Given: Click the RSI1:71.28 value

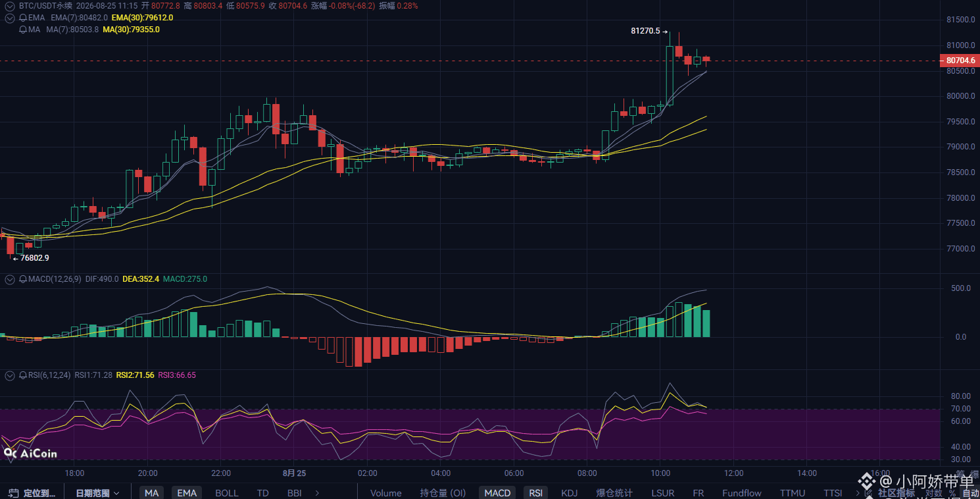Looking at the screenshot, I should point(93,375).
